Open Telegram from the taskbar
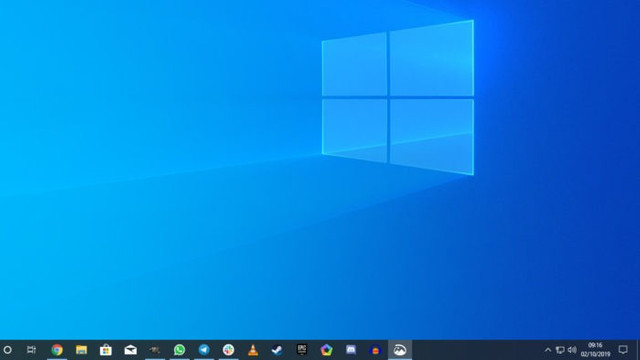Viewport: 640px width, 360px height. [204, 350]
